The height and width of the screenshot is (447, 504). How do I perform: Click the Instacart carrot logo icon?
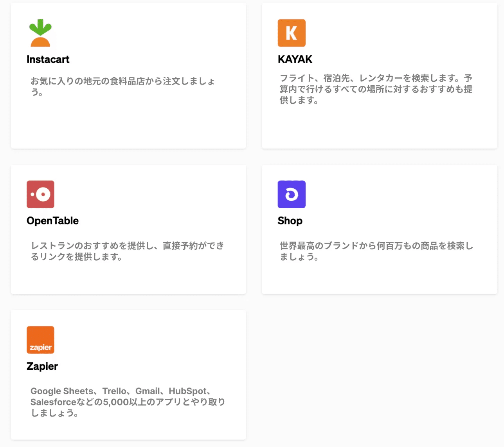(40, 33)
